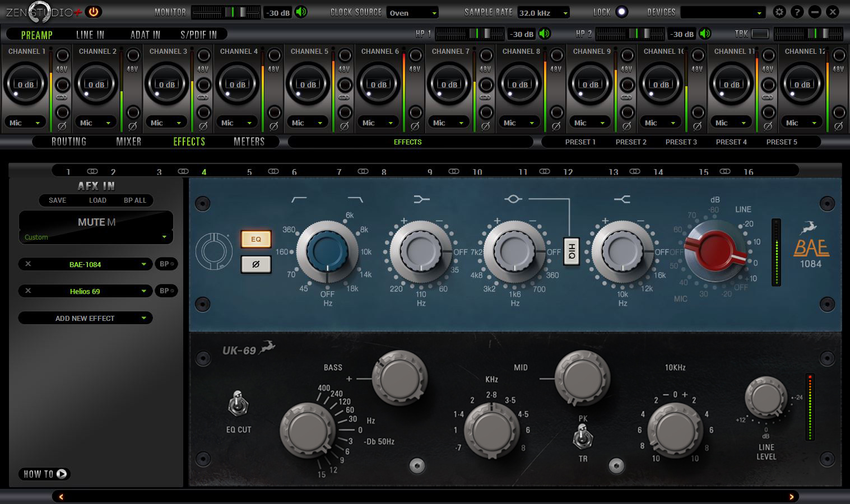The image size is (850, 504).
Task: Switch to the Line In tab
Action: (x=90, y=35)
